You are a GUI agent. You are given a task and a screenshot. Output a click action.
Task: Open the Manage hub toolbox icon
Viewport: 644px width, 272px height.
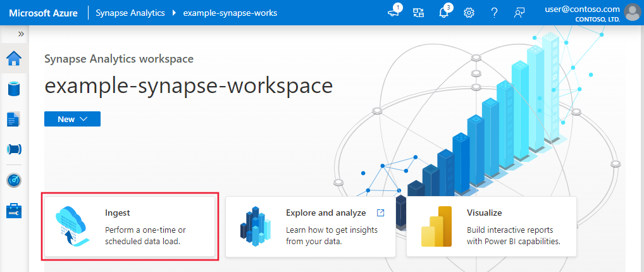click(x=14, y=211)
